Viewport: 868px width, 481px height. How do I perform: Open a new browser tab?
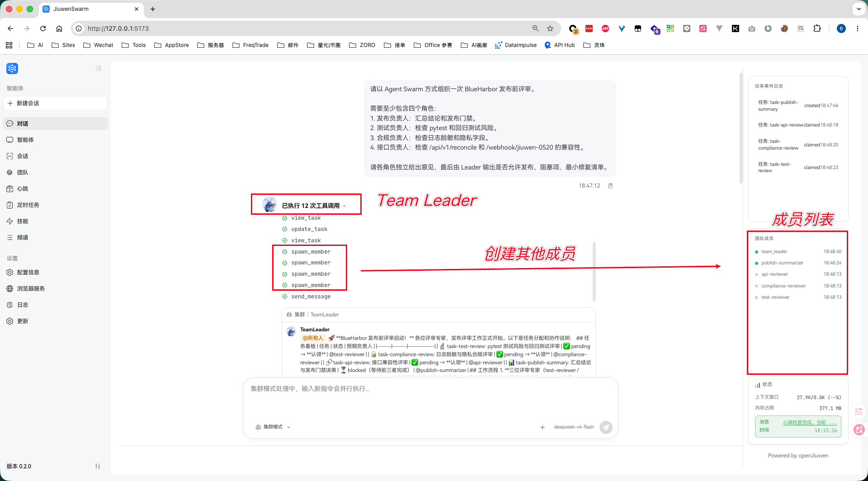(153, 9)
